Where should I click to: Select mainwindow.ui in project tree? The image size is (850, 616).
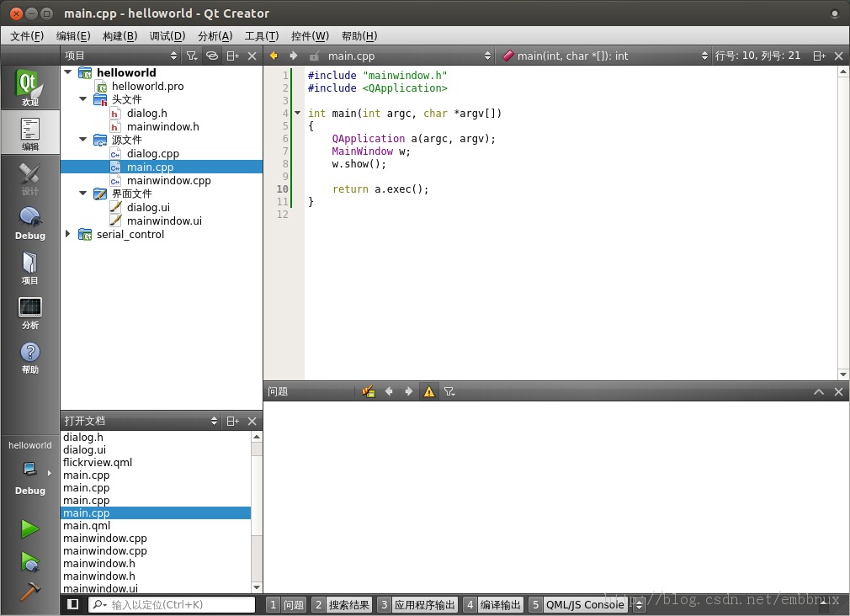click(164, 220)
